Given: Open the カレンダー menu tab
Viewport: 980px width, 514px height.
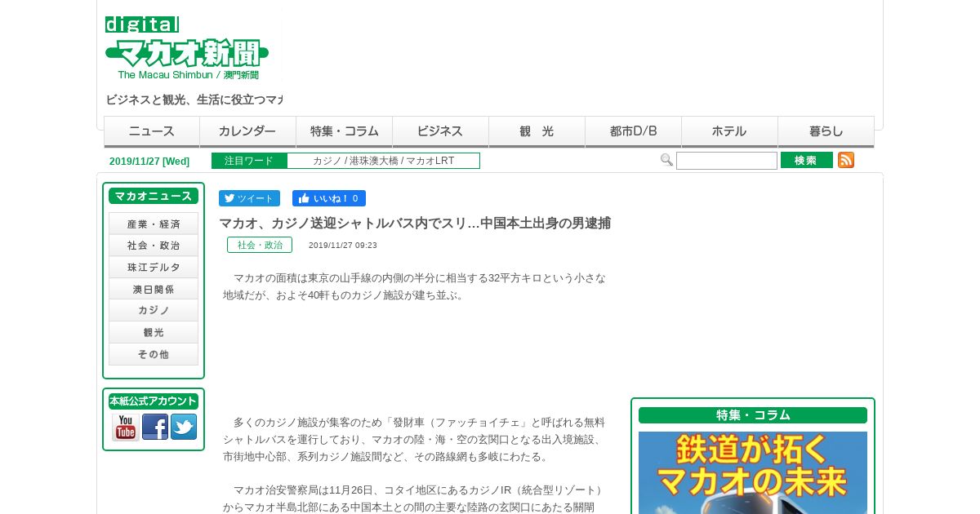Looking at the screenshot, I should coord(248,131).
